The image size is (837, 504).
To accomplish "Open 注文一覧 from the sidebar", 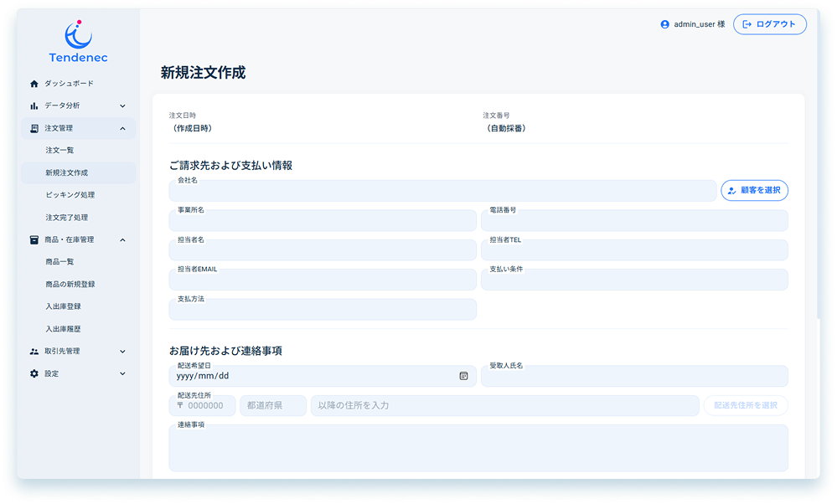I will (60, 151).
